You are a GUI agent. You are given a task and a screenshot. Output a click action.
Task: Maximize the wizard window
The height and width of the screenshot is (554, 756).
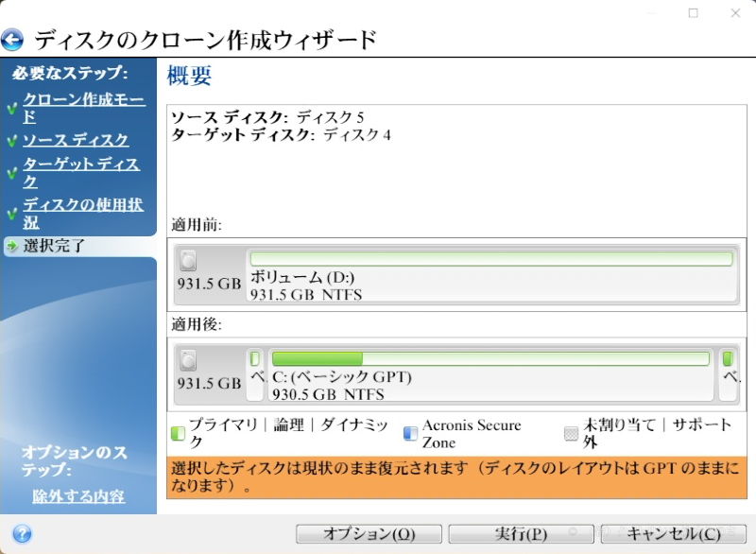[694, 13]
